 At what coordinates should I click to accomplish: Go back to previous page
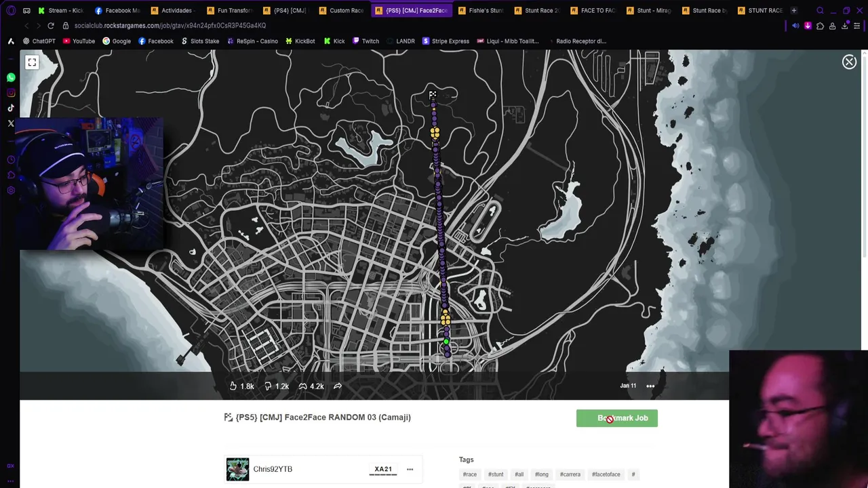pos(26,26)
